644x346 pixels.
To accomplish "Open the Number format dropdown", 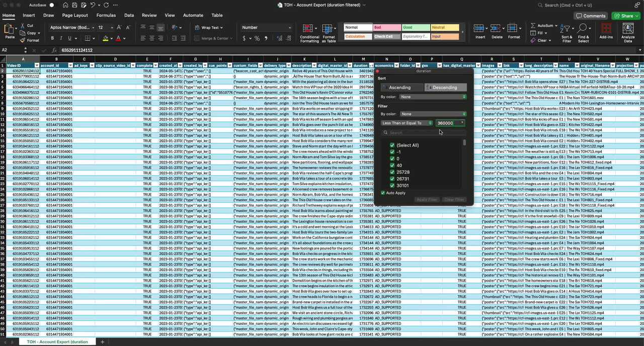I will (266, 28).
